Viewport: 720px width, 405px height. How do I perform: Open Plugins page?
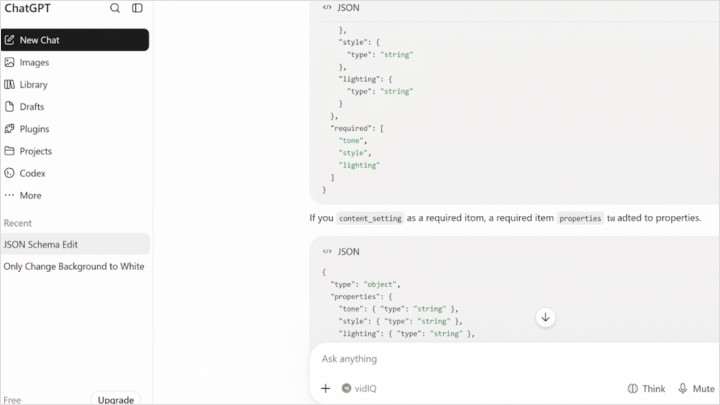[x=75, y=129]
